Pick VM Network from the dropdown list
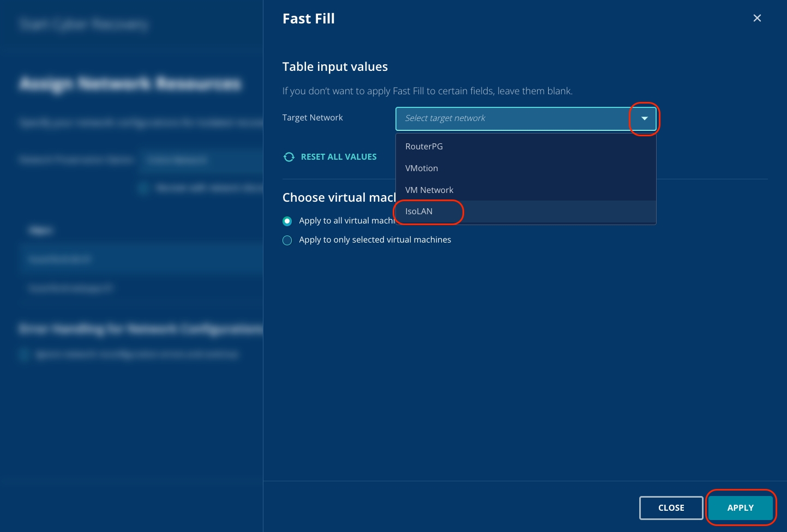 pos(429,190)
